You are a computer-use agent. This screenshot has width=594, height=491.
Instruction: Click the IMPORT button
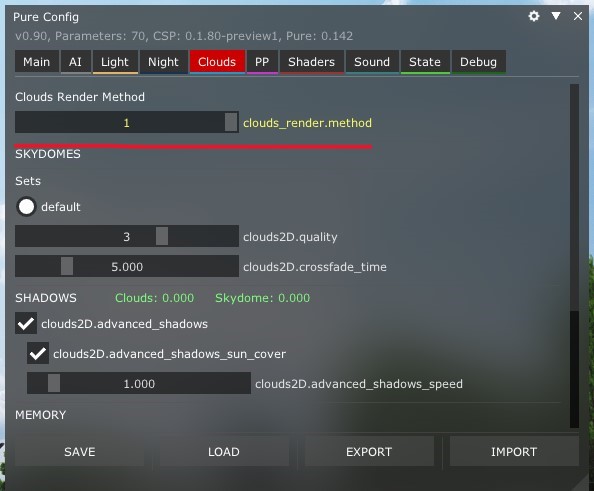pos(514,452)
